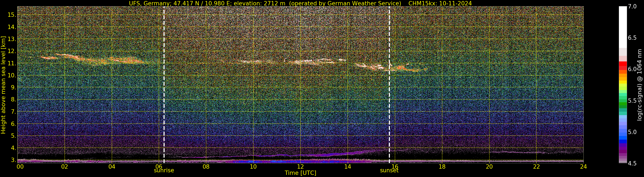Click the 'Height above mean sea level [km]' axis title
644x177 pixels.
(3, 85)
